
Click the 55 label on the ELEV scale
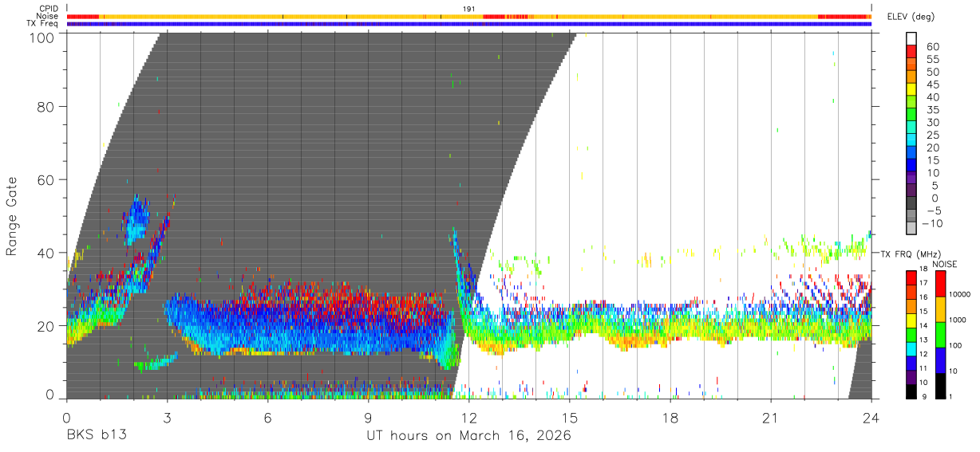click(932, 60)
